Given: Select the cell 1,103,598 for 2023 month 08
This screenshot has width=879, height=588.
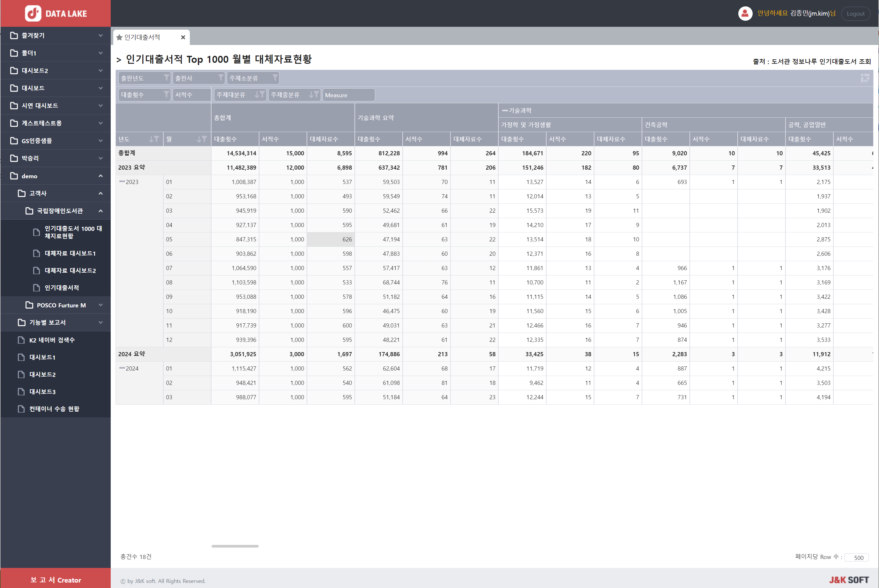Looking at the screenshot, I should [x=235, y=283].
